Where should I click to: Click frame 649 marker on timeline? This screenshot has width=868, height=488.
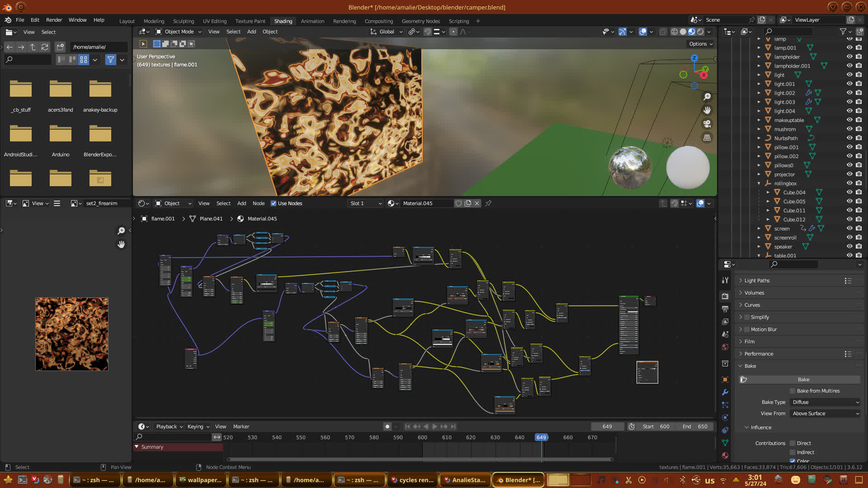tap(541, 437)
